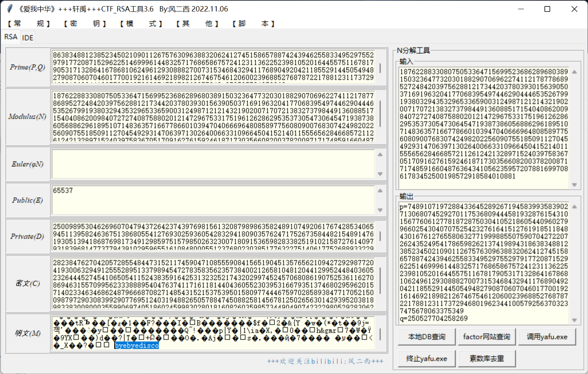Click the Public(E) label

pos(28,200)
